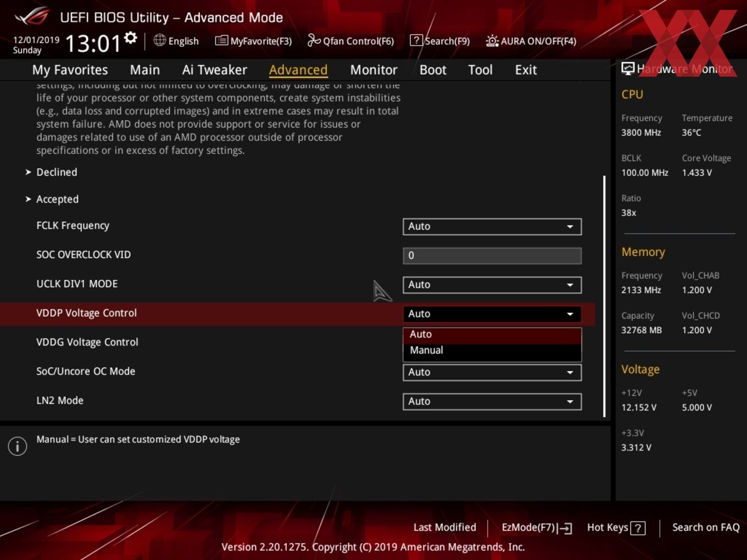Go to the Monitor tab
This screenshot has height=560, width=747.
pos(374,70)
